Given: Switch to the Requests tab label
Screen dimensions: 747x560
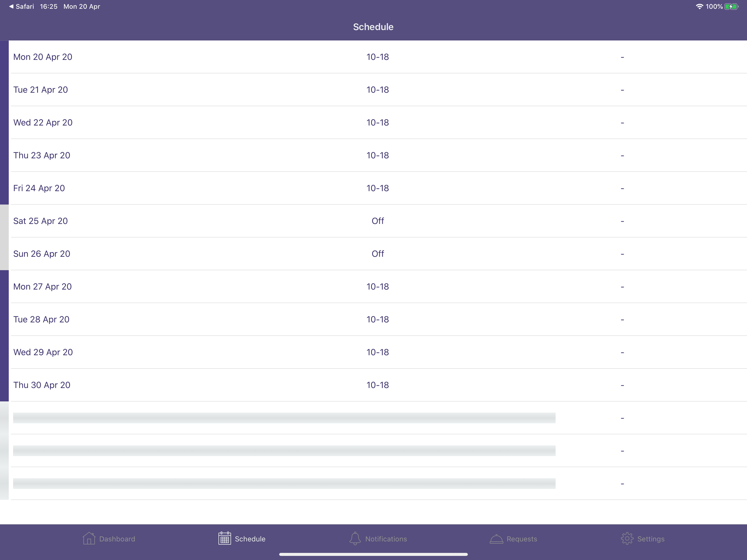Looking at the screenshot, I should (x=522, y=539).
